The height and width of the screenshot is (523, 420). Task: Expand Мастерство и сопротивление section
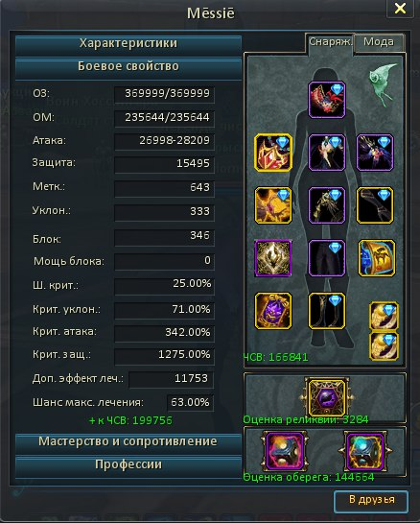point(128,442)
